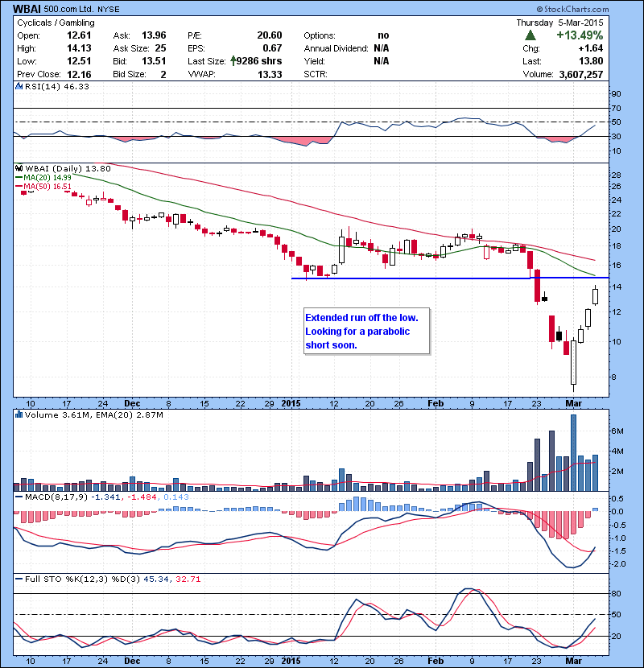Image resolution: width=644 pixels, height=668 pixels.
Task: Click the SCTR label
Action: 316,75
